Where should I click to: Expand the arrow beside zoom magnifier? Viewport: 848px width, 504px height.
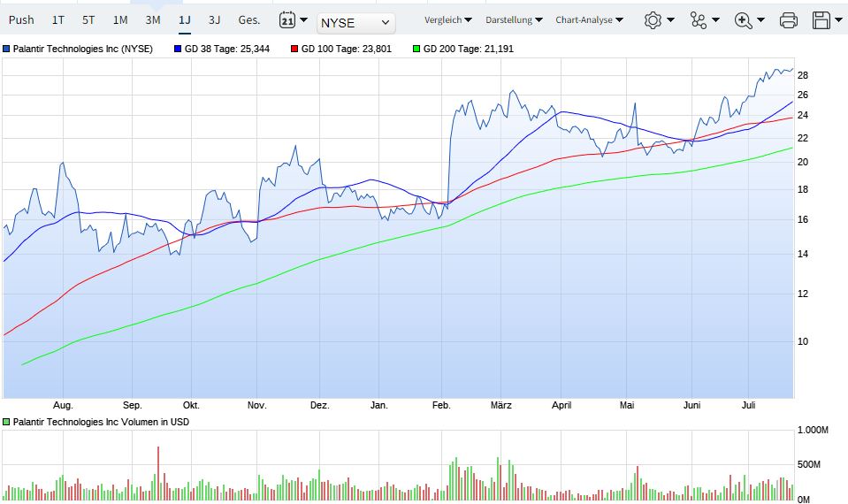point(760,20)
